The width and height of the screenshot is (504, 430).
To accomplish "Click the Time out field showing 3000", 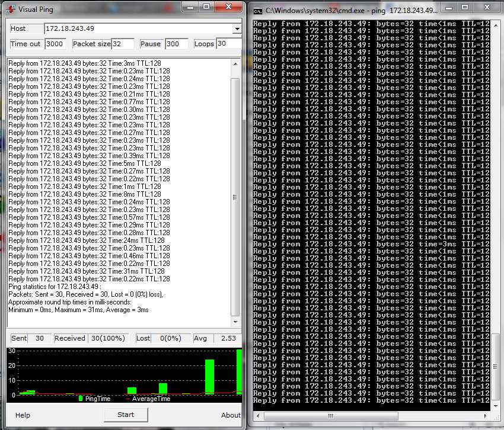I will [56, 44].
